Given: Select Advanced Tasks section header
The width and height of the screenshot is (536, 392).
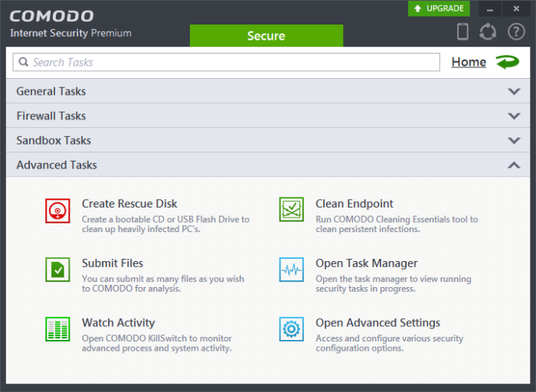Looking at the screenshot, I should (268, 165).
